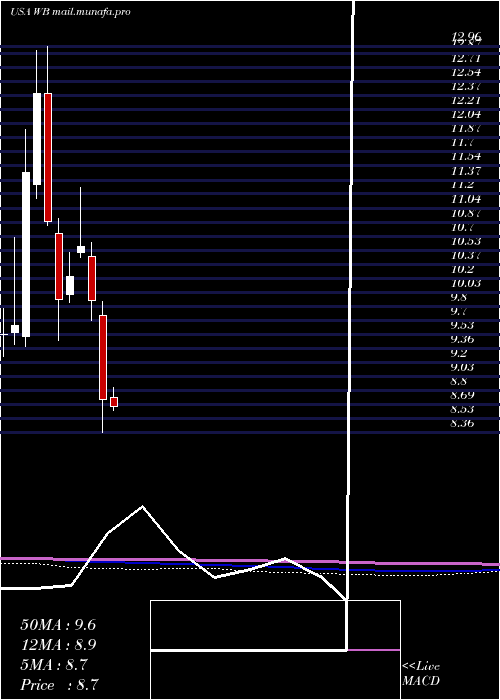Image resolution: width=500 pixels, height=700 pixels.
Task: Click the 11.87 price axis label
Action: [x=466, y=129]
